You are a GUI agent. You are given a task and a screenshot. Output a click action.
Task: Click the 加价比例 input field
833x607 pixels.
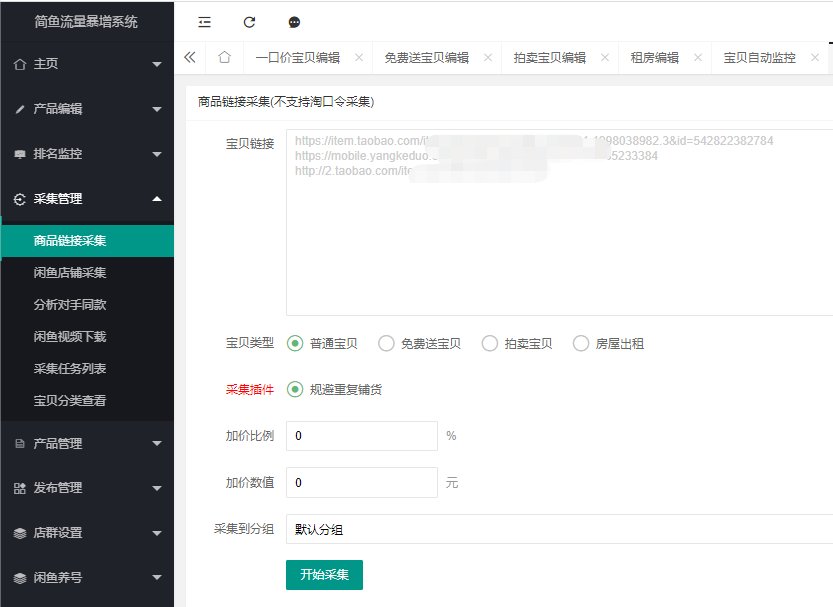361,436
